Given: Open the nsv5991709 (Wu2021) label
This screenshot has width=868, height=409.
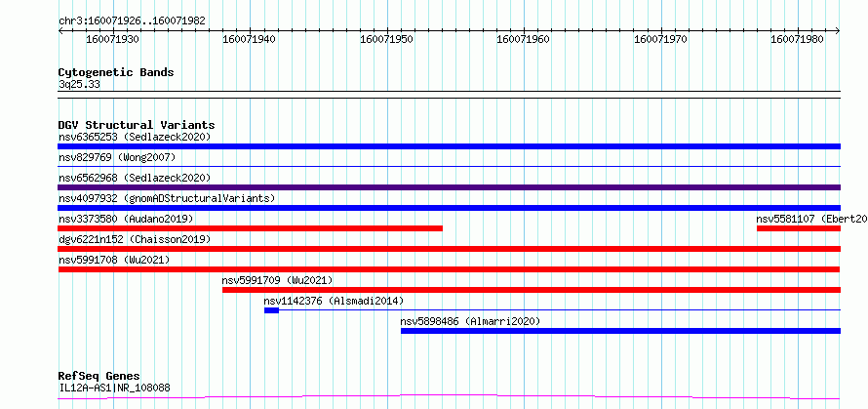Looking at the screenshot, I should click(277, 280).
